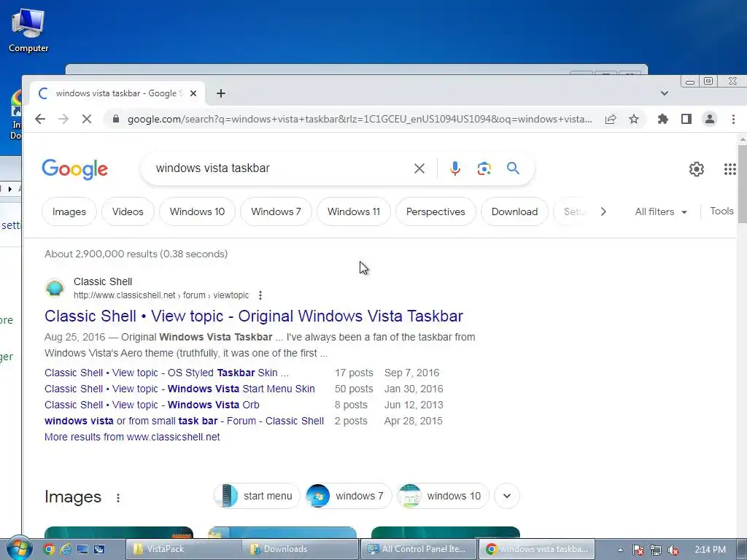Click muted volume tray icon
This screenshot has width=747, height=560.
point(673,550)
